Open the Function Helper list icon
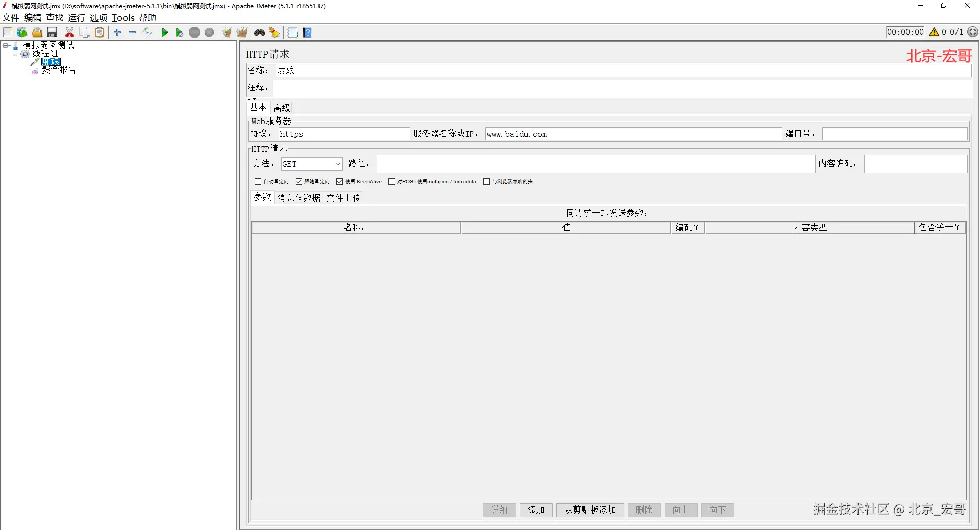Image resolution: width=980 pixels, height=530 pixels. pos(292,33)
